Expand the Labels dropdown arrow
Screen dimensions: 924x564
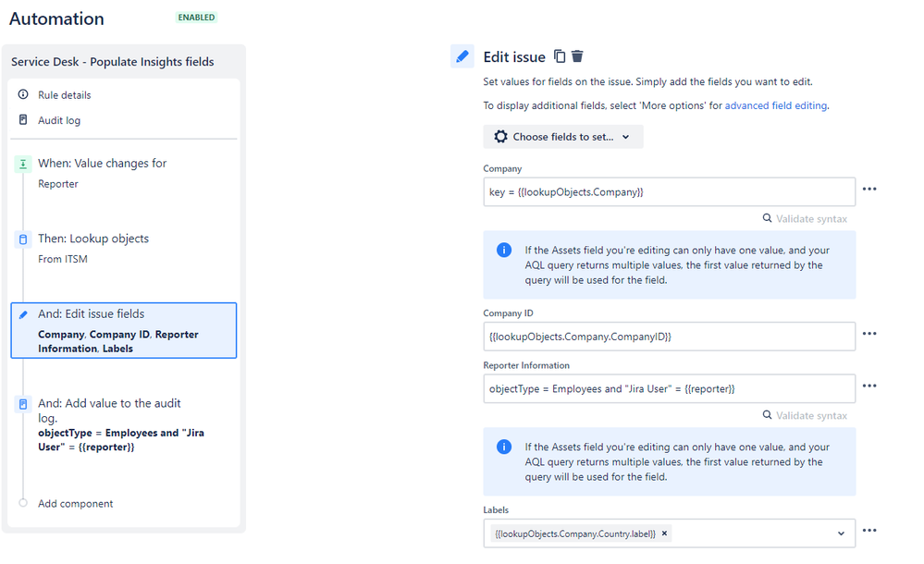[x=841, y=533]
